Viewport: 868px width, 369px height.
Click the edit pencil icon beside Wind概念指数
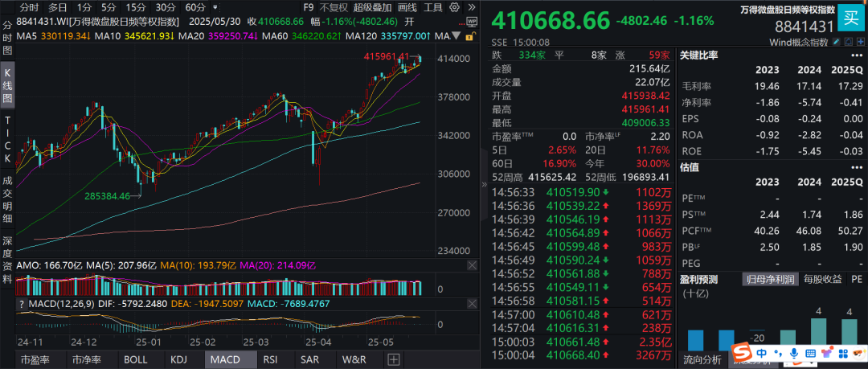836,42
